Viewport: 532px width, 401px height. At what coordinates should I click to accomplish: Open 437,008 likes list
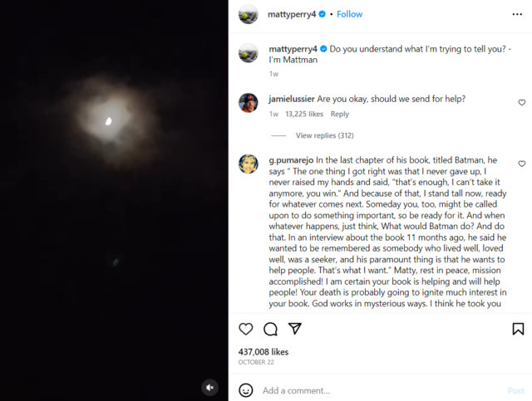click(264, 352)
